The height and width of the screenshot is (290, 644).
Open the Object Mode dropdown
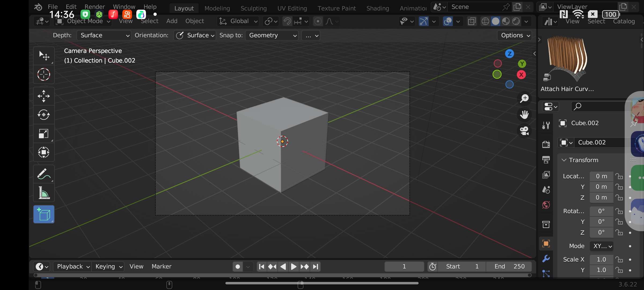83,21
